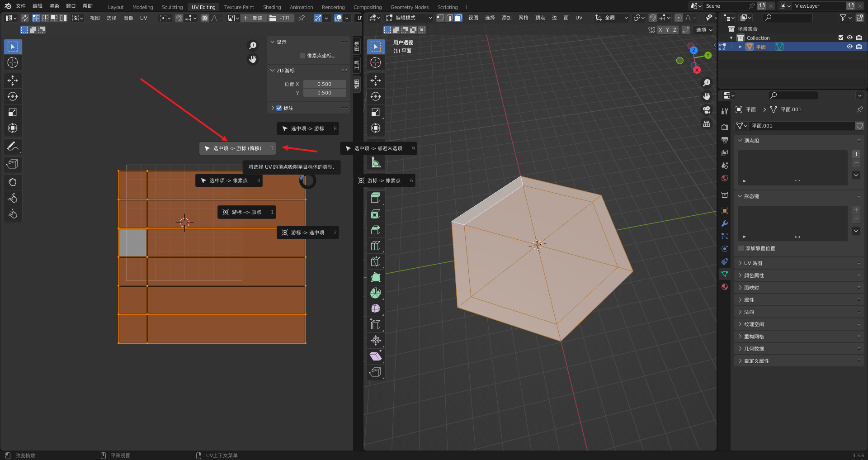Select the Extrude Region tool in 3D viewport
Screen dimensions: 868x460
coord(375,198)
